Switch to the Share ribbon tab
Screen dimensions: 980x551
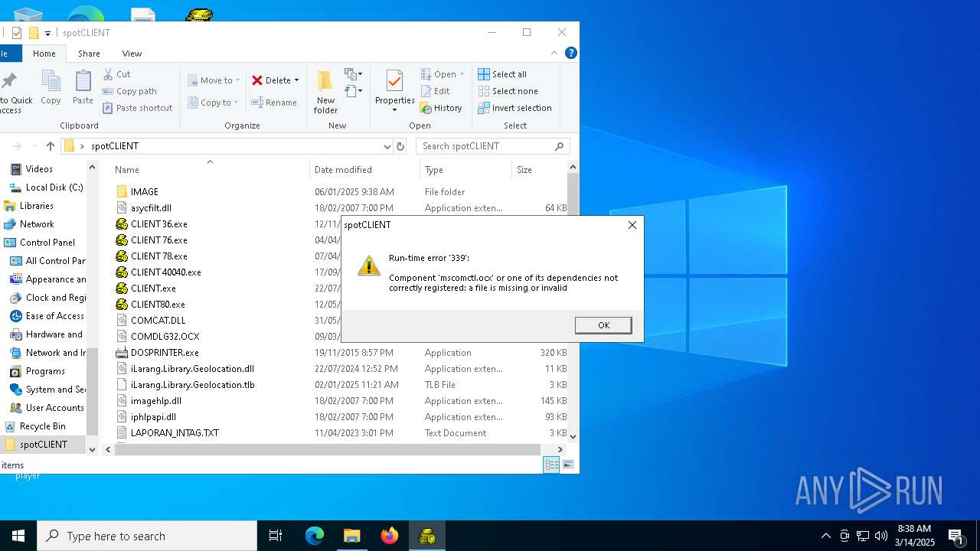[x=89, y=54]
